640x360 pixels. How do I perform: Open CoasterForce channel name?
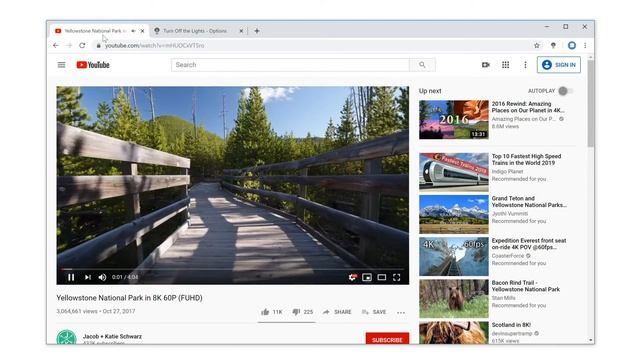click(508, 256)
